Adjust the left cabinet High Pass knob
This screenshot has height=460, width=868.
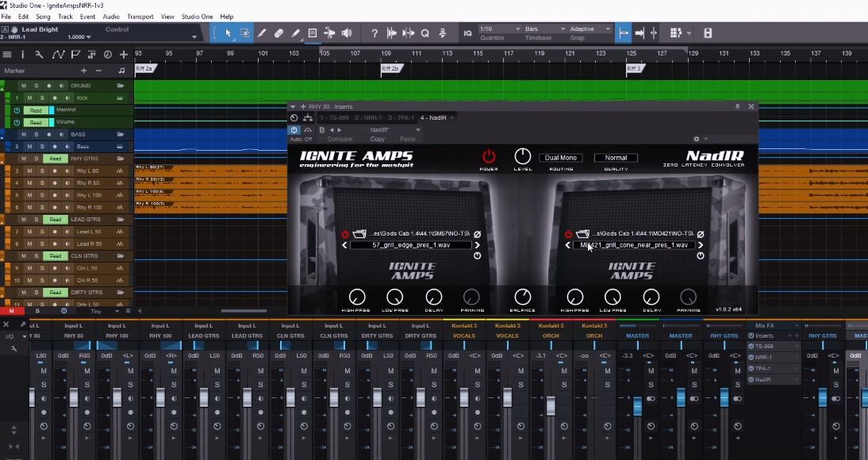point(357,297)
